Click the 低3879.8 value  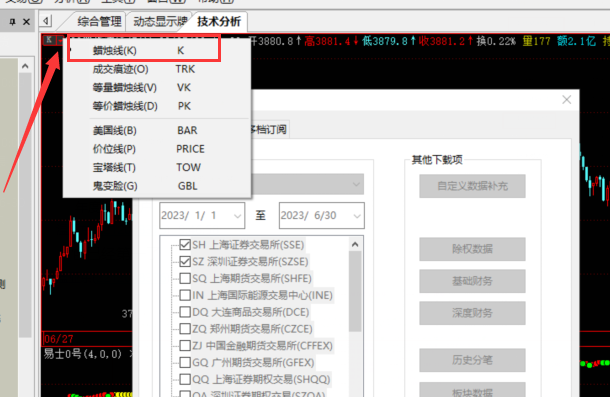[x=384, y=41]
